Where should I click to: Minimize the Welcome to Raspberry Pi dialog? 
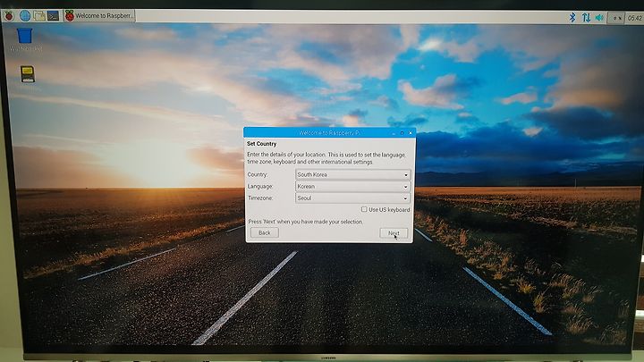pos(394,133)
